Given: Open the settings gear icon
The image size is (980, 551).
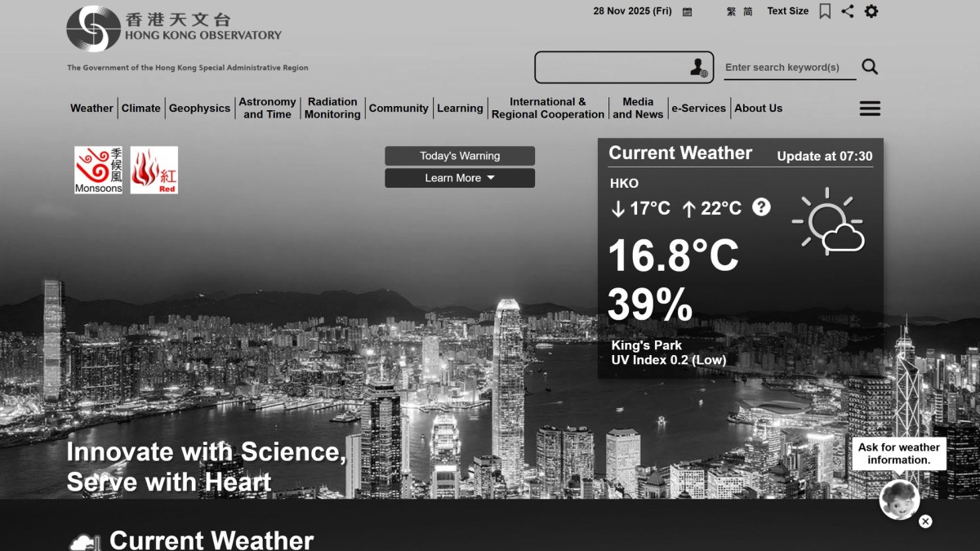Looking at the screenshot, I should [x=872, y=11].
